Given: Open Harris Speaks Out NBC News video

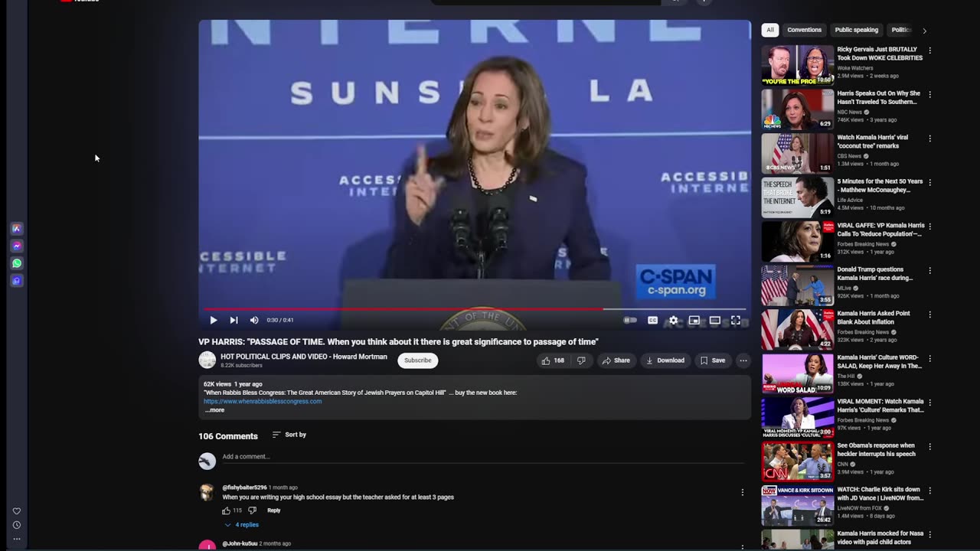Looking at the screenshot, I should 797,109.
